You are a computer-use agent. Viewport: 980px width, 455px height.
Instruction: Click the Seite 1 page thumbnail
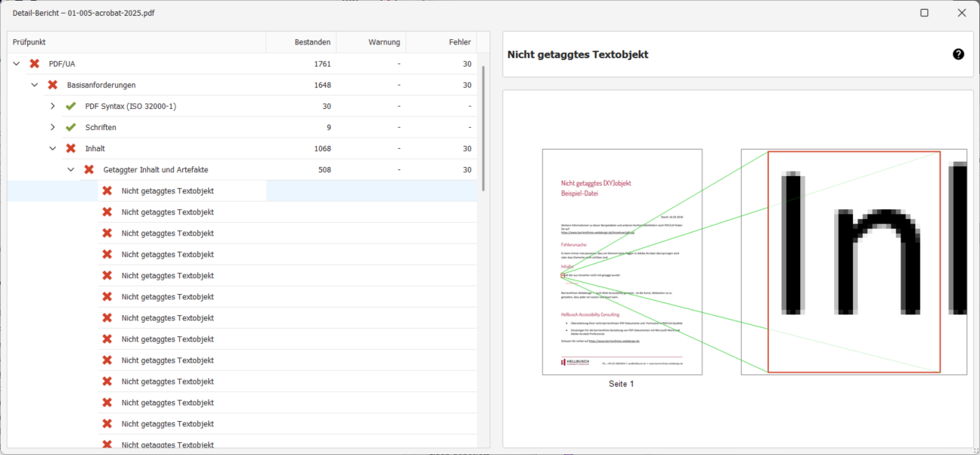click(622, 262)
